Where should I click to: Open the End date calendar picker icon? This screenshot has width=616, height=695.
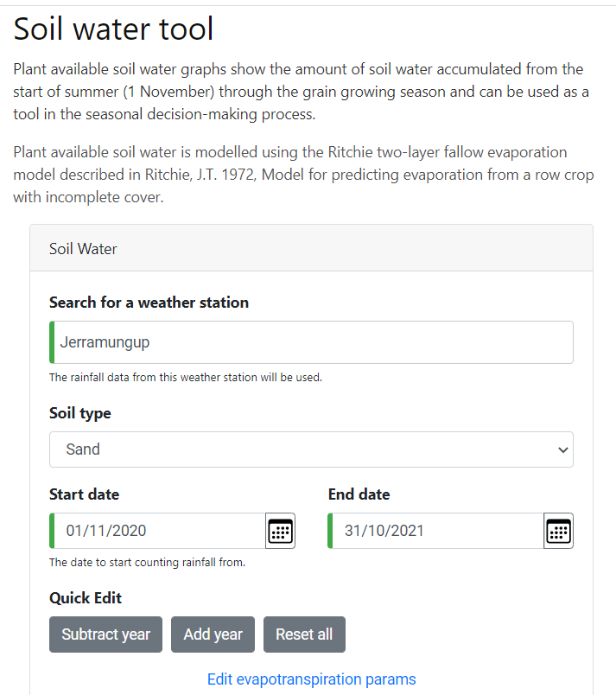pyautogui.click(x=558, y=531)
